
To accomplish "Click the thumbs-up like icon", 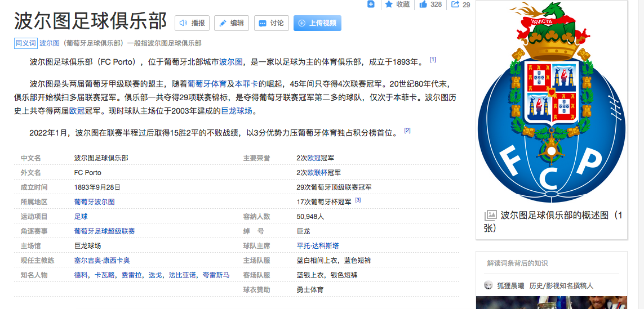I will point(423,4).
